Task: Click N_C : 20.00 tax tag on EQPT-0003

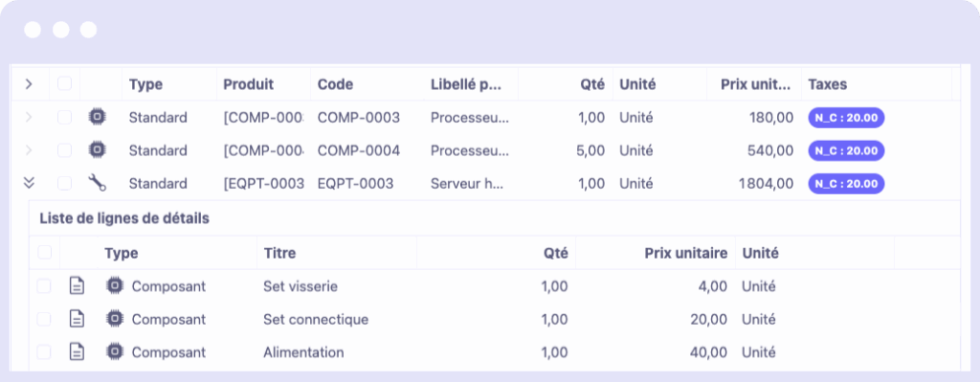Action: click(846, 184)
